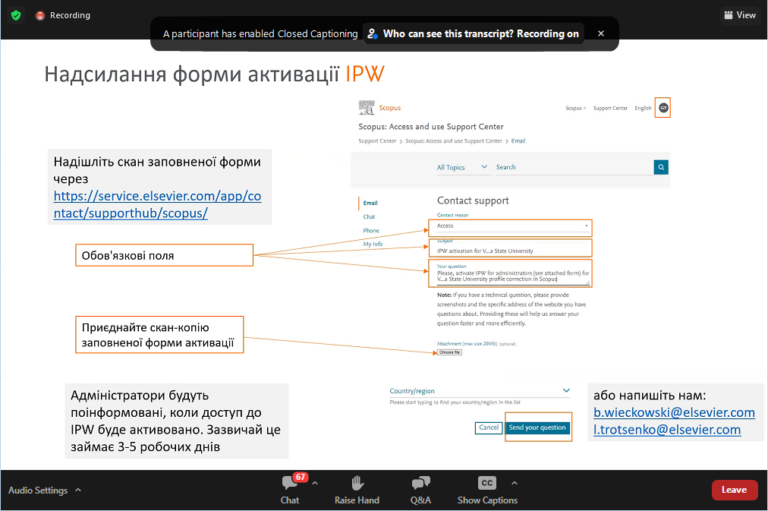The image size is (768, 511).
Task: Expand the chat options caret
Action: pyautogui.click(x=315, y=483)
